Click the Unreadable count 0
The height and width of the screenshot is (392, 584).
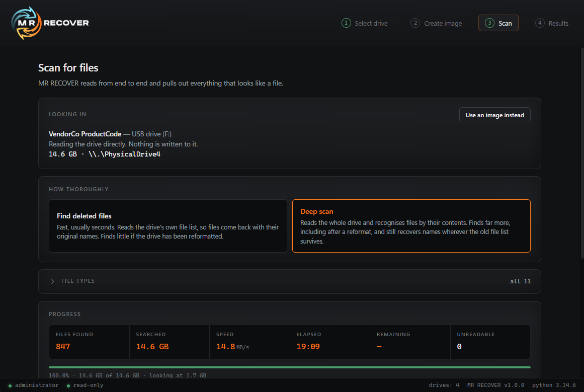coord(459,347)
